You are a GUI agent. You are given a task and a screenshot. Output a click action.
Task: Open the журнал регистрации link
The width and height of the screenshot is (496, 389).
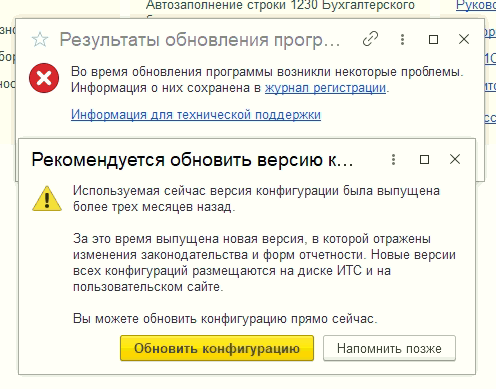point(325,88)
